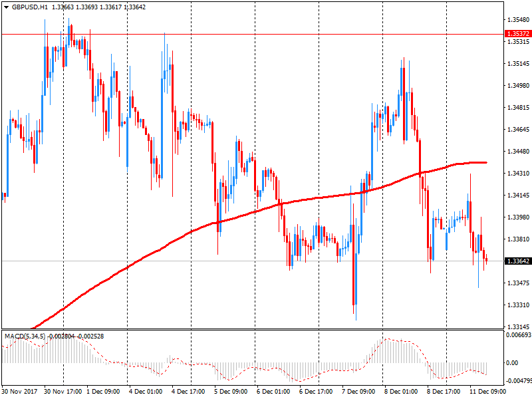Click the 1.34815 price scale value
The height and width of the screenshot is (399, 532).
point(519,108)
